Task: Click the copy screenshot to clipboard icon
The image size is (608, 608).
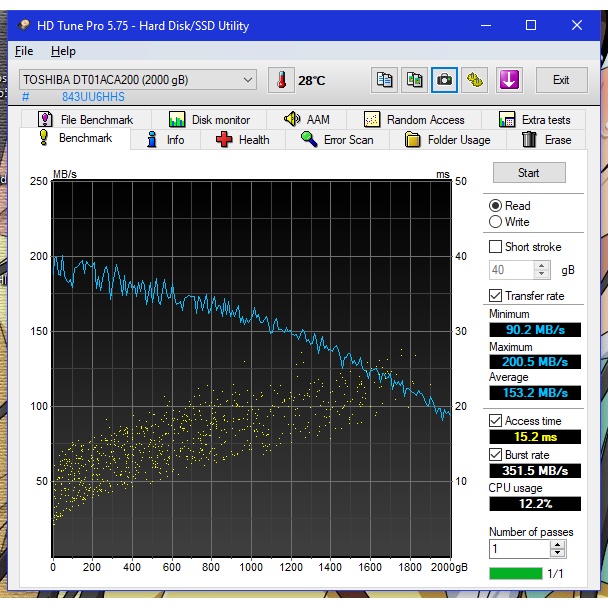Action: [413, 80]
